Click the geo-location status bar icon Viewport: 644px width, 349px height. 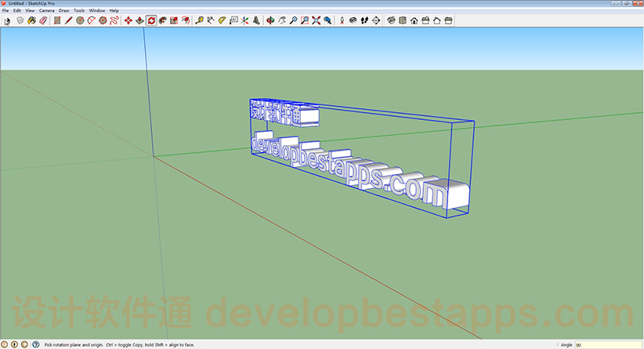(x=5, y=344)
